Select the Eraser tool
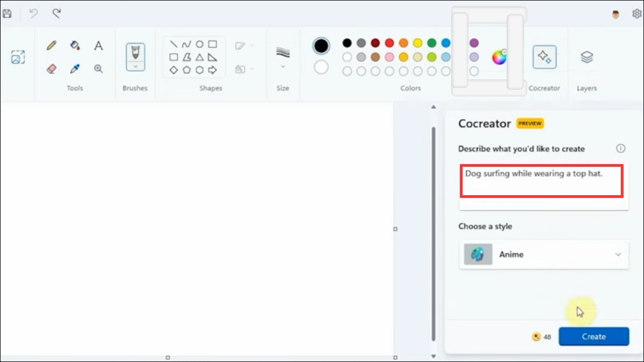This screenshot has width=644, height=362. click(x=52, y=69)
